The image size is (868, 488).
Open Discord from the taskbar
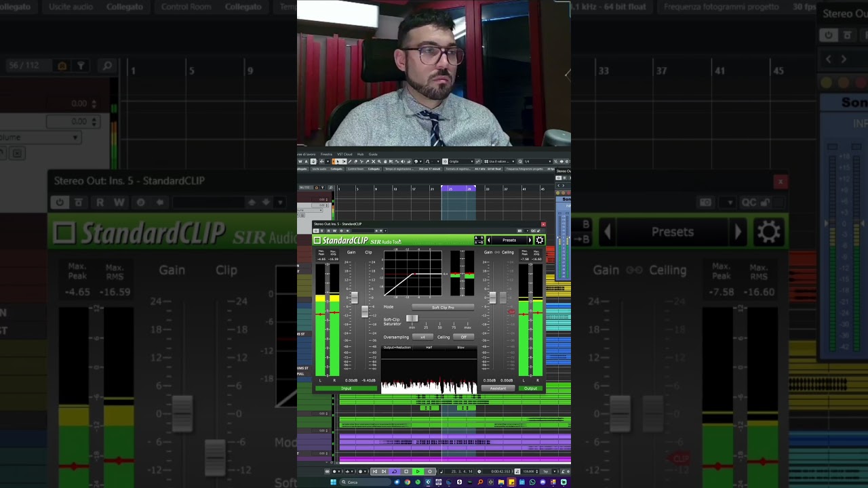tap(542, 483)
